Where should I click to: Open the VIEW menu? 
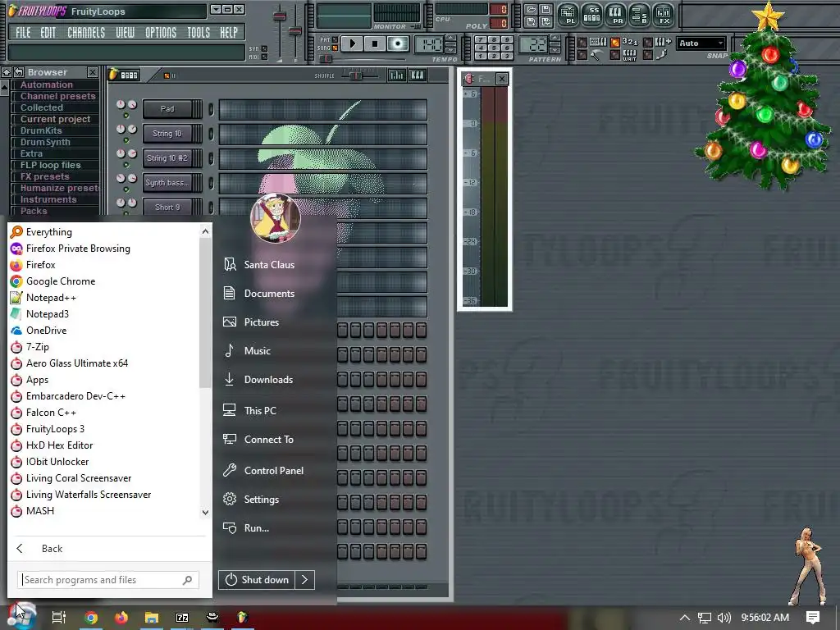tap(126, 33)
